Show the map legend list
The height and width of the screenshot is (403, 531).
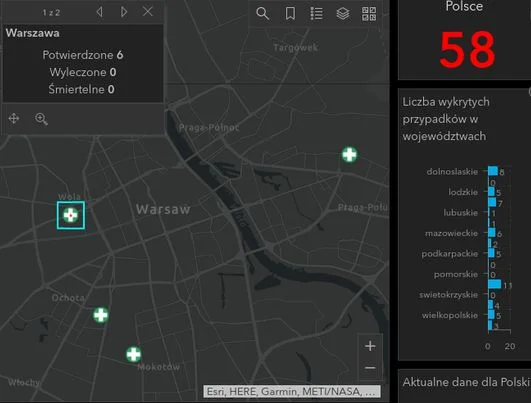317,14
